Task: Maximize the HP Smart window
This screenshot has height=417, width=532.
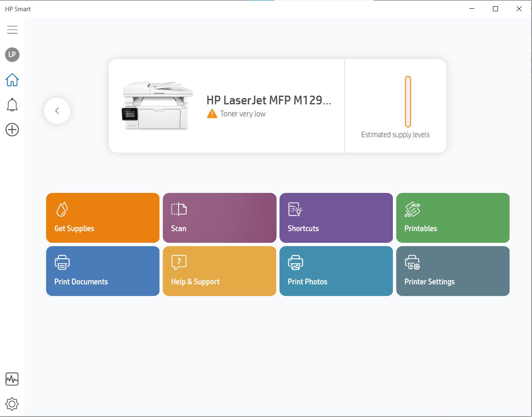Action: tap(495, 9)
